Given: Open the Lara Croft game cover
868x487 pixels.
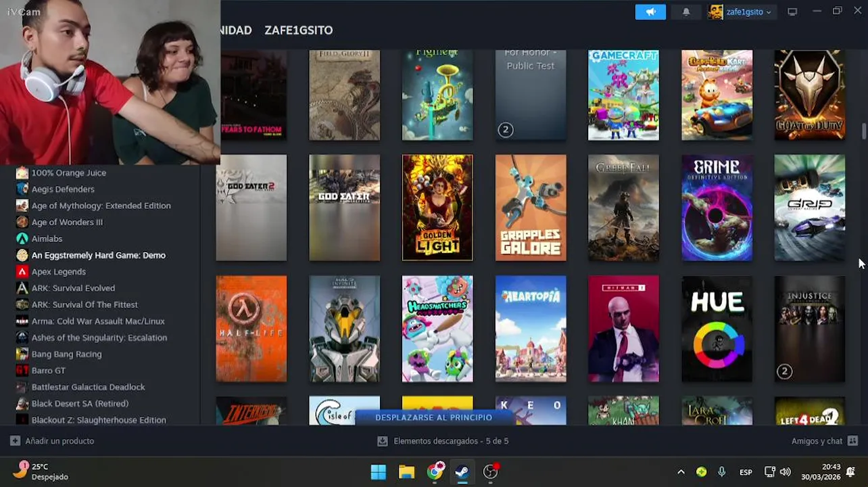Looking at the screenshot, I should tap(717, 411).
